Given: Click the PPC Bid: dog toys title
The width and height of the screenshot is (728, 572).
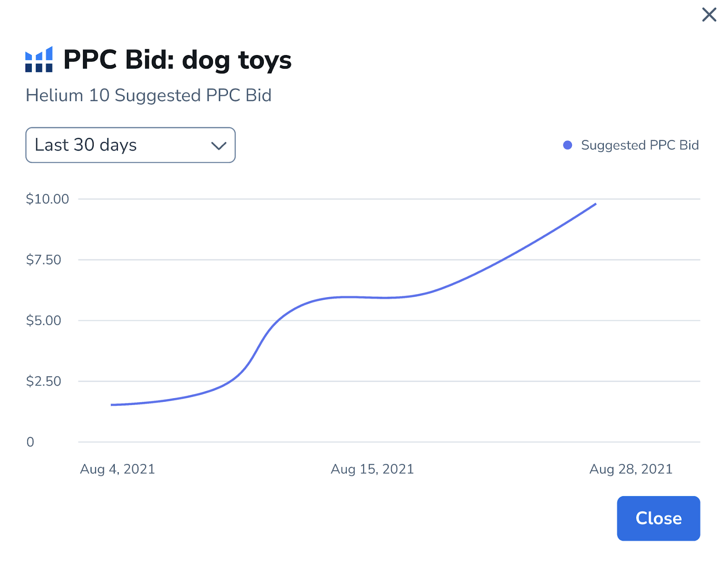Looking at the screenshot, I should pyautogui.click(x=177, y=60).
